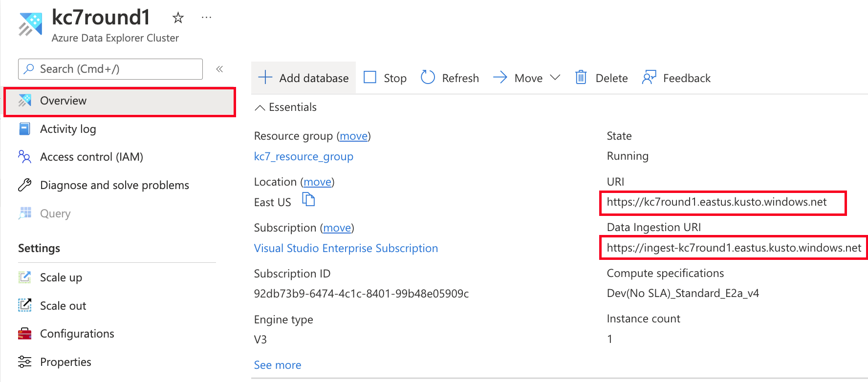Click the Query grid icon

pyautogui.click(x=25, y=213)
